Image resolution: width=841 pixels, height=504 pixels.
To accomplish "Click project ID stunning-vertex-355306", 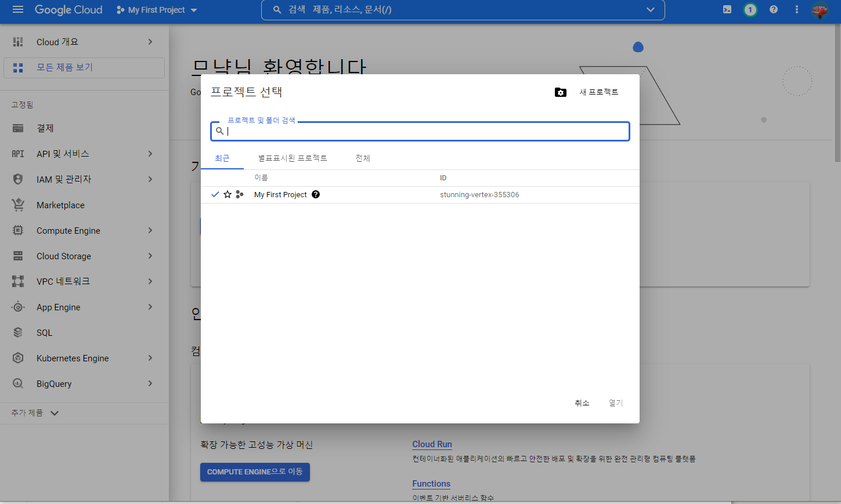I will pos(479,195).
